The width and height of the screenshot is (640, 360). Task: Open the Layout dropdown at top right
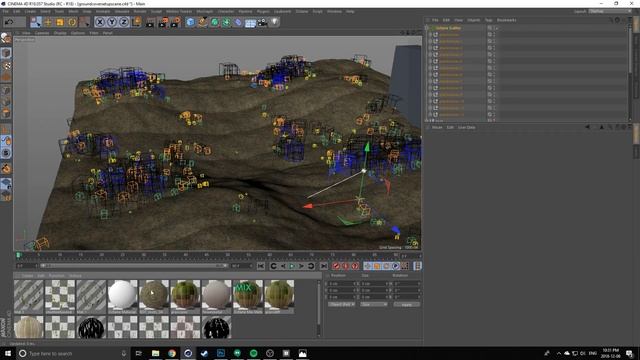[610, 11]
